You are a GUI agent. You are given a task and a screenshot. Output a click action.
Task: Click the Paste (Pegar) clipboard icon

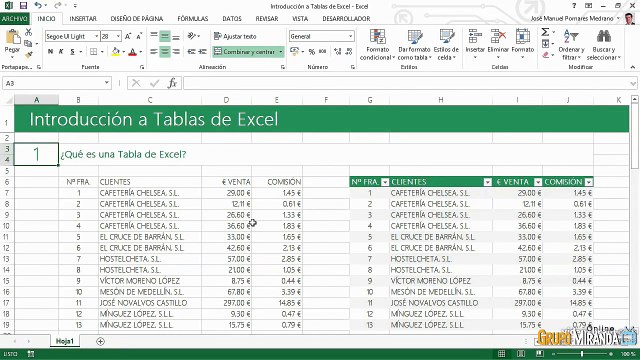pyautogui.click(x=12, y=37)
